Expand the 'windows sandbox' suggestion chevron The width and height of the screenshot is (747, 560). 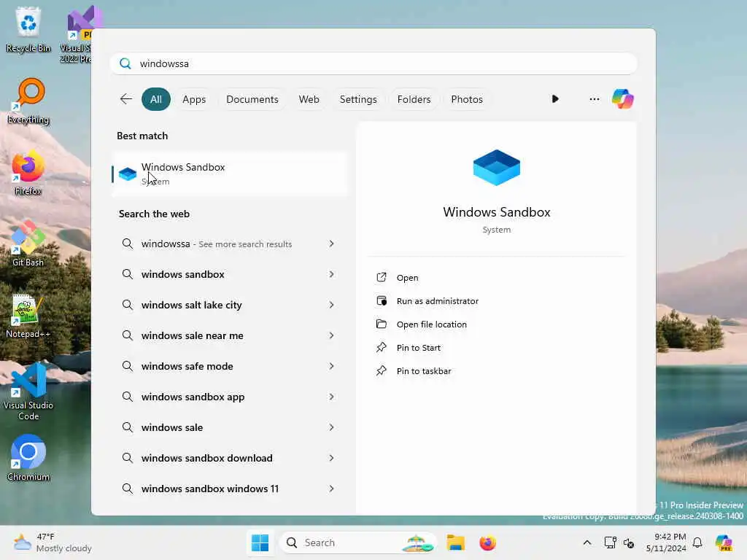(332, 274)
